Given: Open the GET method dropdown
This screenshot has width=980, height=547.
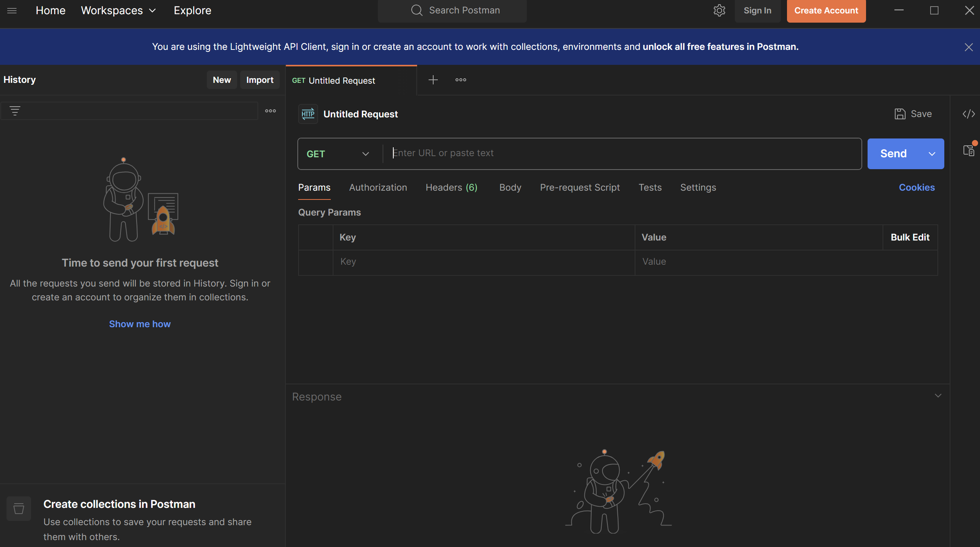Looking at the screenshot, I should 338,154.
